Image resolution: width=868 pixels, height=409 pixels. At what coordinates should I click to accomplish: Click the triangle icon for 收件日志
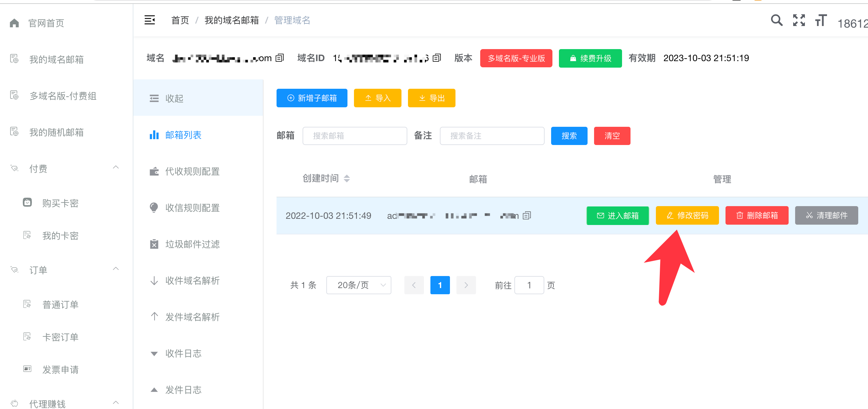point(154,354)
